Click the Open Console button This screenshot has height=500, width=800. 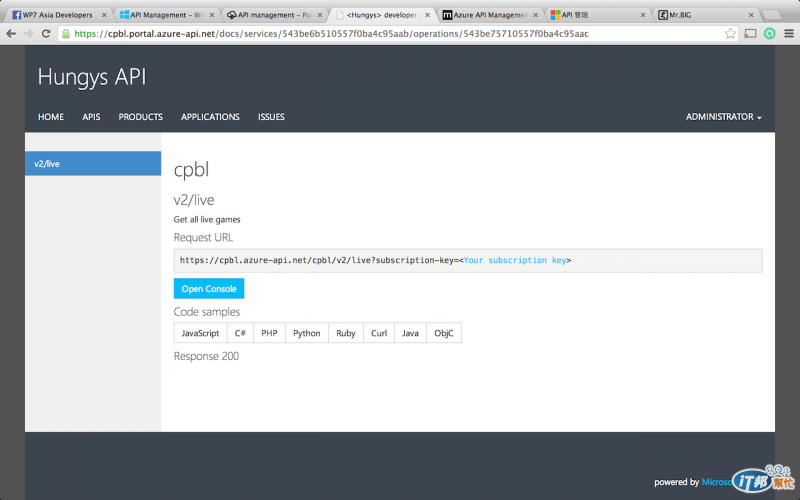point(209,288)
